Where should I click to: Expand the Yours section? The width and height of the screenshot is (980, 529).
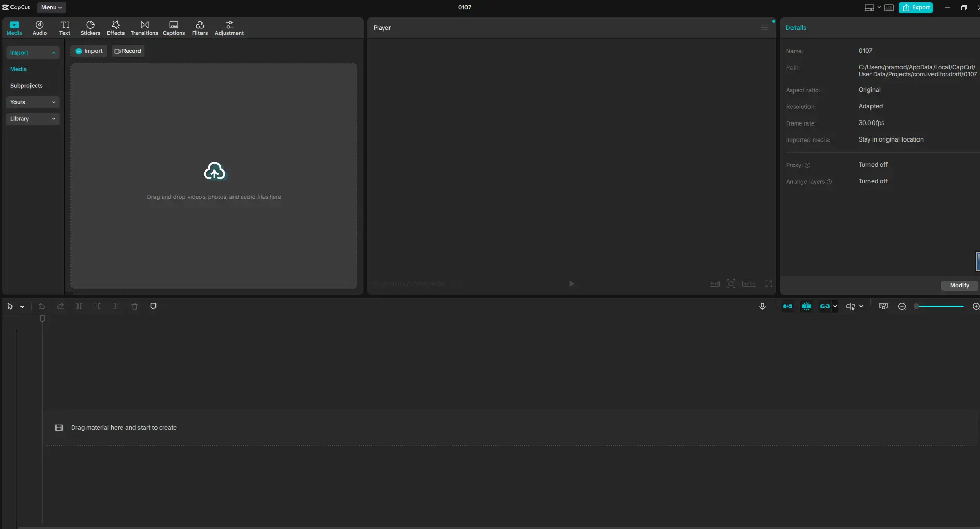[x=33, y=102]
